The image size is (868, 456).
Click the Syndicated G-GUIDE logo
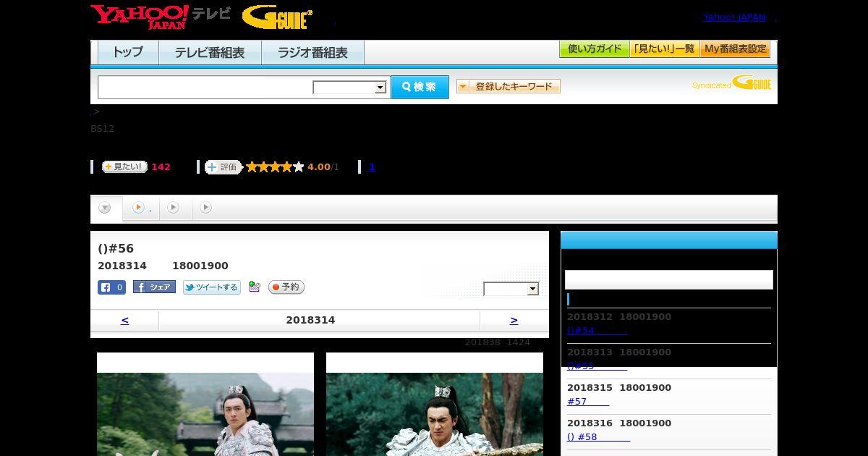pyautogui.click(x=732, y=83)
